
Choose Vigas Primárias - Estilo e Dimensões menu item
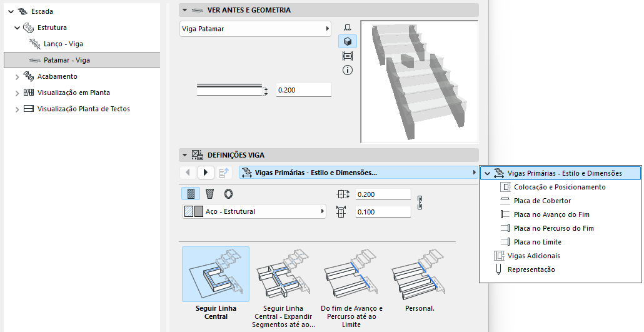click(x=561, y=173)
